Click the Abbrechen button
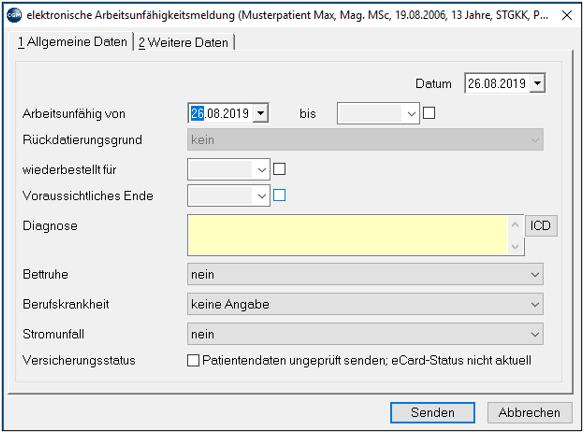584x433 pixels. point(529,413)
